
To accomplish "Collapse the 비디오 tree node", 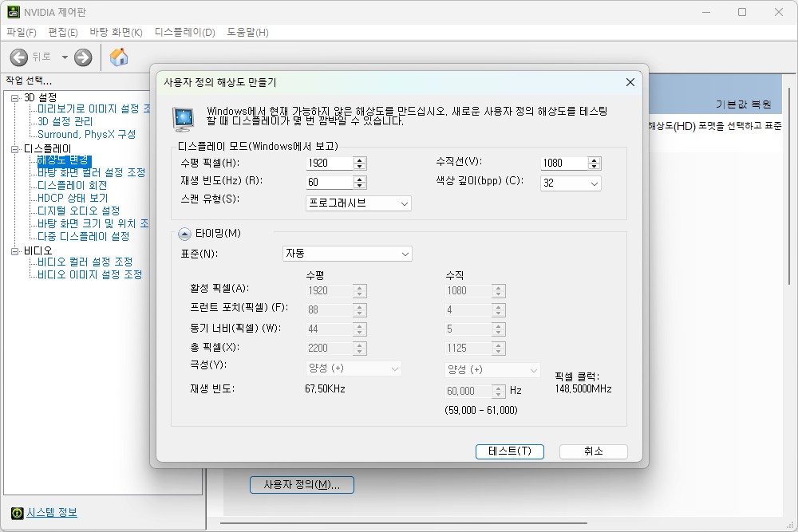I will coord(14,251).
